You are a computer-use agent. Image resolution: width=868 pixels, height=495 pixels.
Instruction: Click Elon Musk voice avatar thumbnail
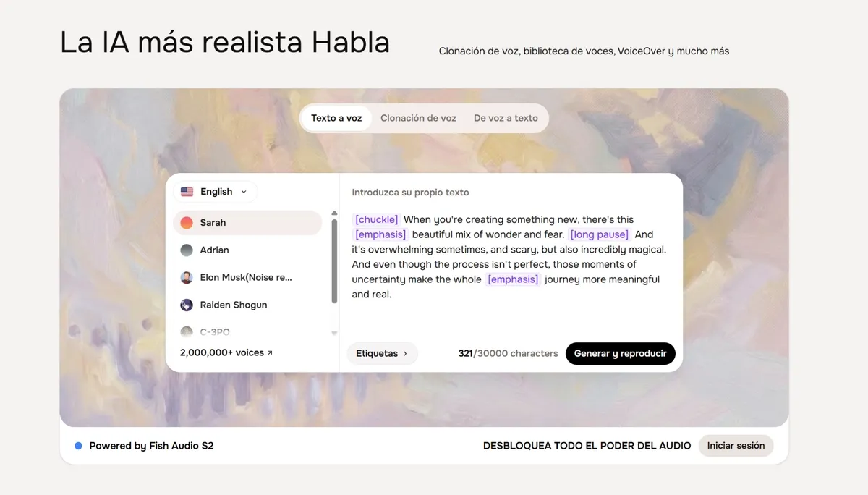(187, 277)
